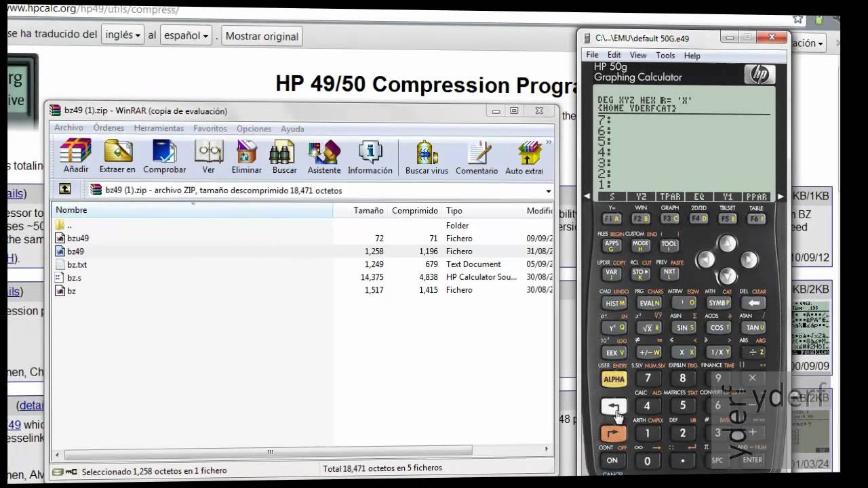Click the Ver toolbar icon
The height and width of the screenshot is (488, 868).
(x=208, y=157)
